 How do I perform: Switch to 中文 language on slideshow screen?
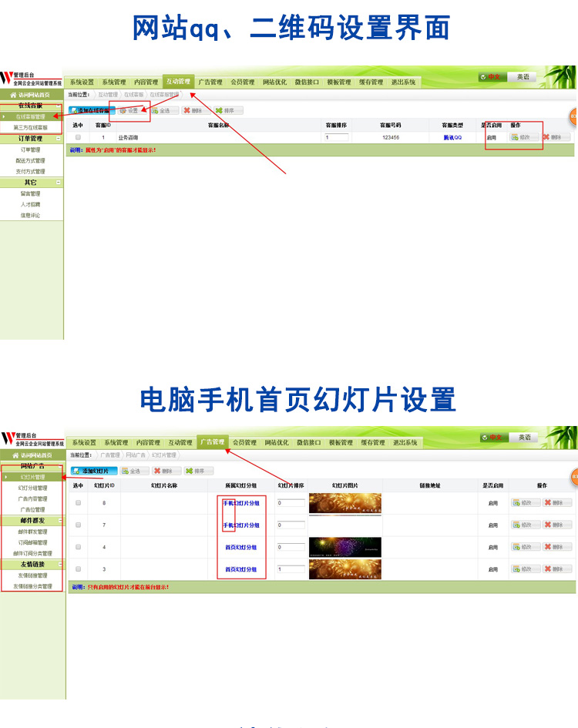point(492,438)
